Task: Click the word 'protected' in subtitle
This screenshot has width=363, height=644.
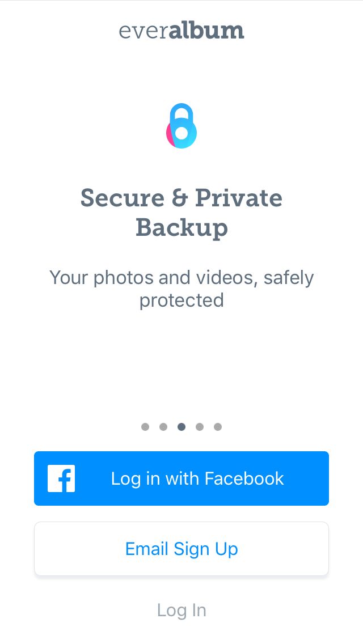Action: [x=181, y=300]
